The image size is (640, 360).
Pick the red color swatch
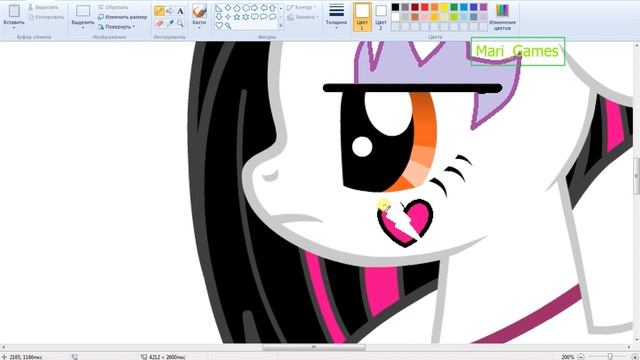tap(424, 7)
